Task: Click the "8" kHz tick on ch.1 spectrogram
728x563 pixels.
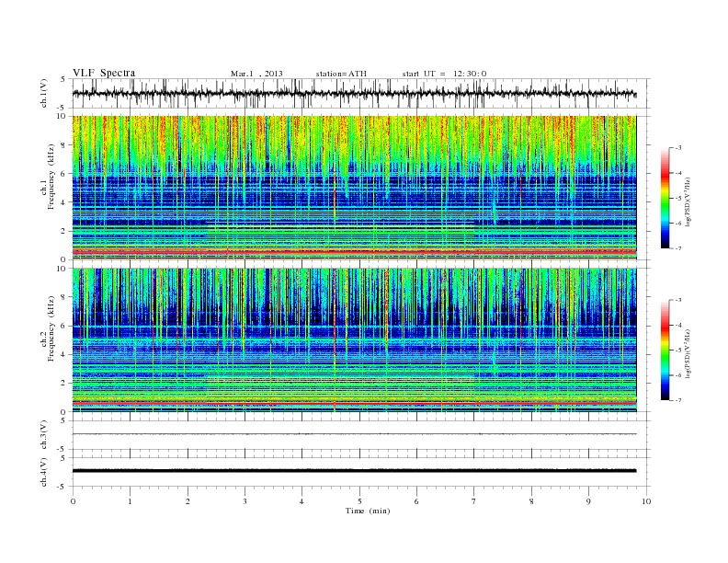Action: [x=63, y=145]
